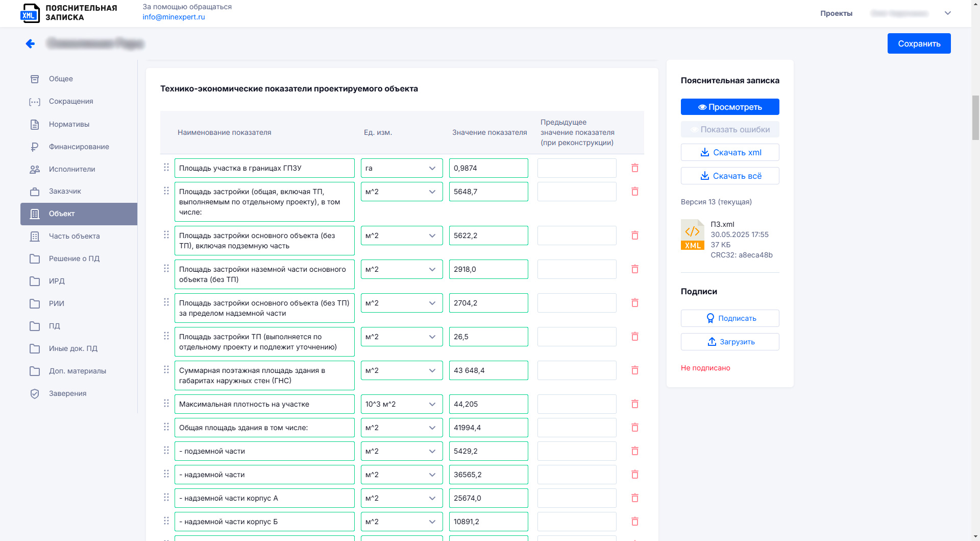
Task: Click the Просмотреть button
Action: (730, 107)
